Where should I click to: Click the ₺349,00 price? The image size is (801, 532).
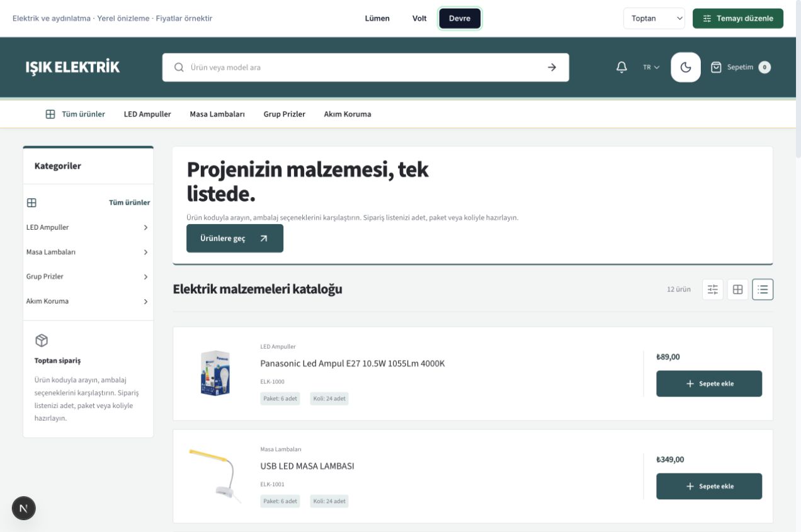pos(670,460)
